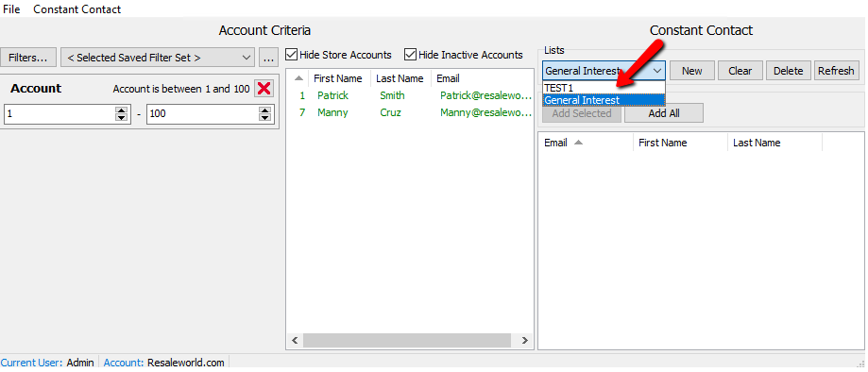Click the account lower bound field containing 1
868x372 pixels.
coord(60,114)
